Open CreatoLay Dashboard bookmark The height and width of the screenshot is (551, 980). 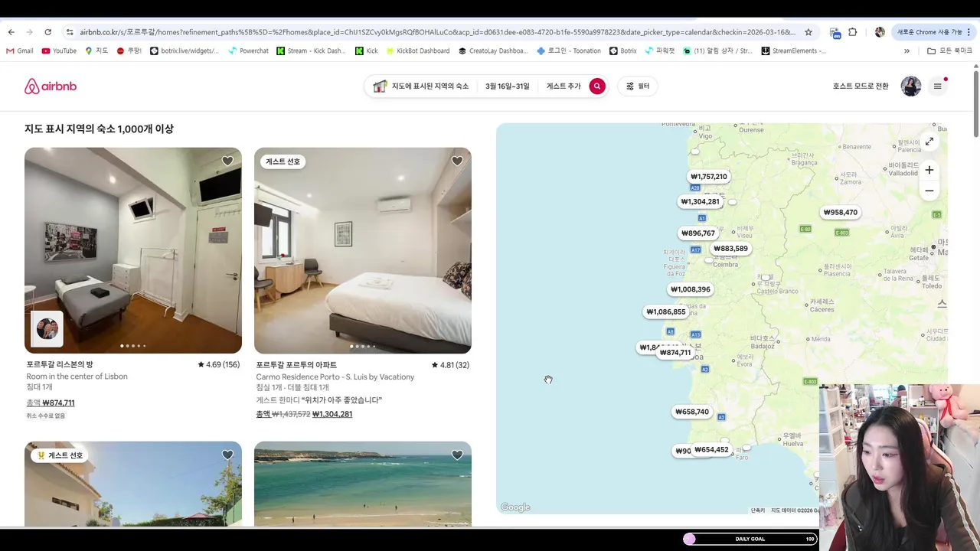point(493,51)
